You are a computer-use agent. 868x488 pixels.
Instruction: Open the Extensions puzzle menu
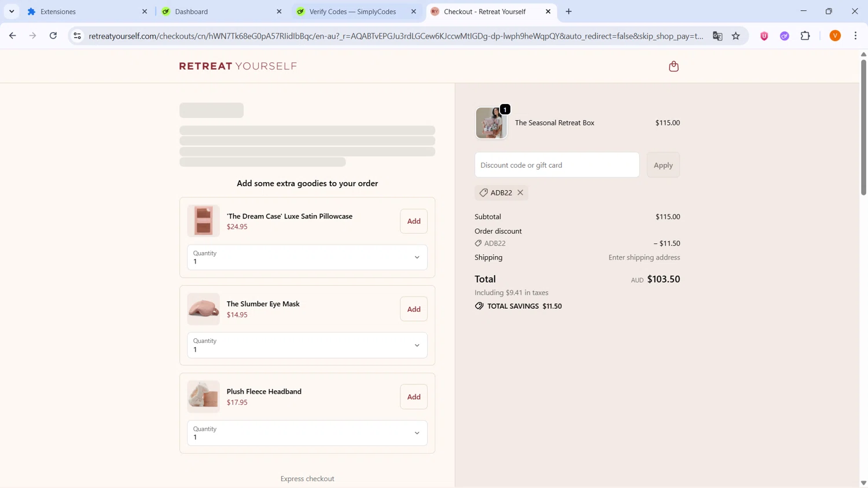pos(806,36)
